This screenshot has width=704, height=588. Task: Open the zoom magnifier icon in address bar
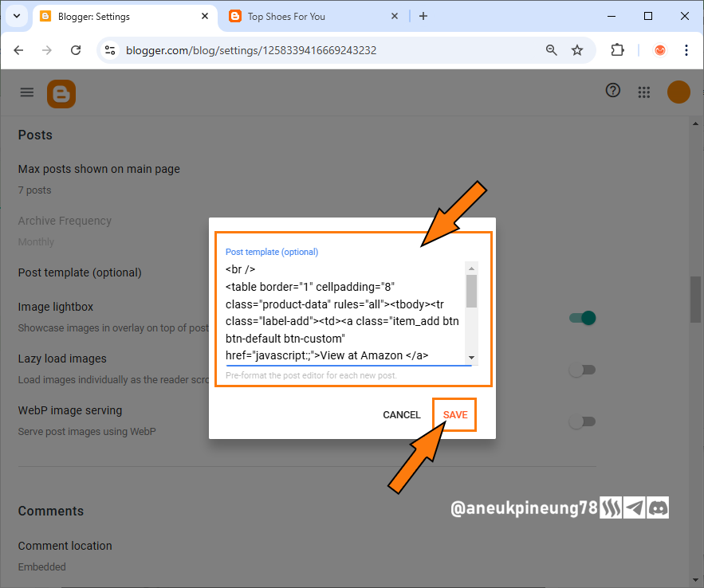pos(552,50)
